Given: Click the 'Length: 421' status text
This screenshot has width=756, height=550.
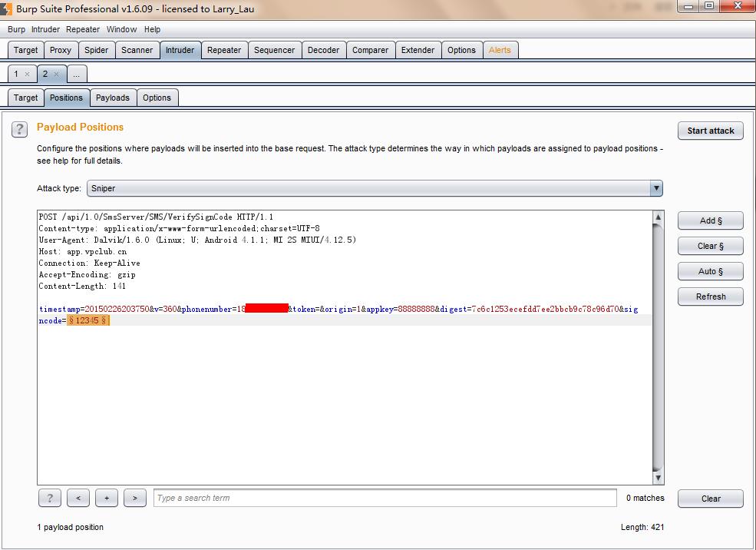Looking at the screenshot, I should click(642, 527).
